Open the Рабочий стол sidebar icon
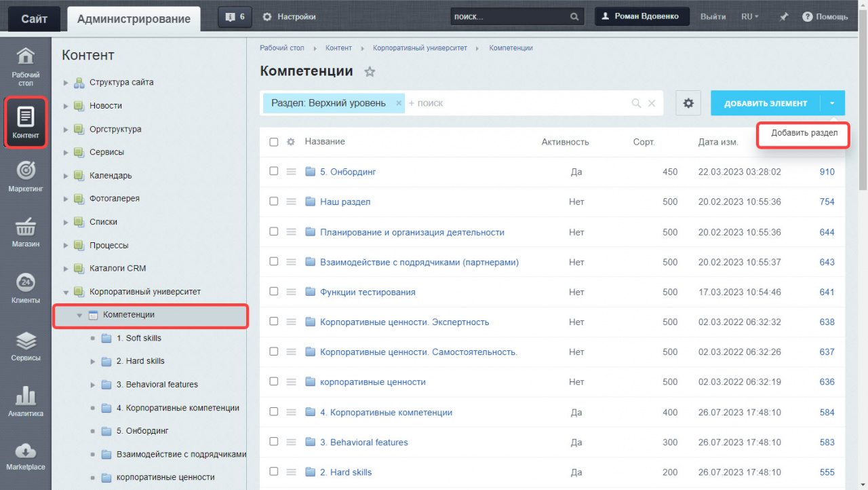 coord(25,67)
